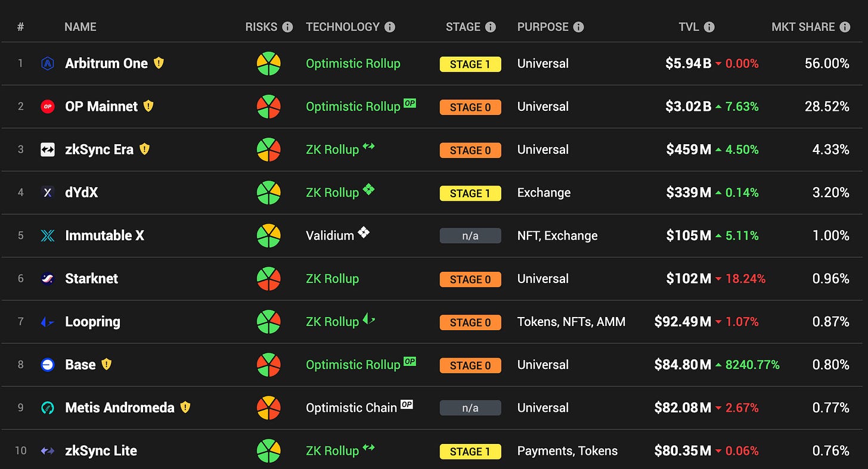Open the Starknet project name link
Image resolution: width=868 pixels, height=469 pixels.
(x=91, y=278)
